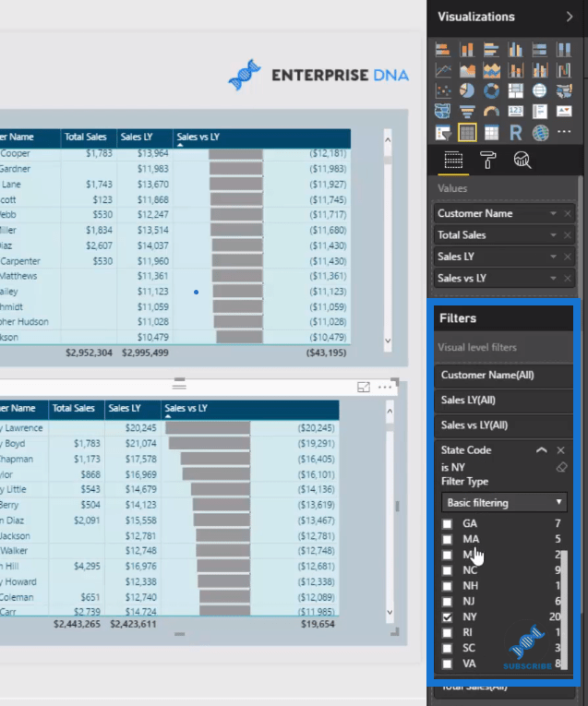Expand the Sales vs LY(All) filter card

503,425
